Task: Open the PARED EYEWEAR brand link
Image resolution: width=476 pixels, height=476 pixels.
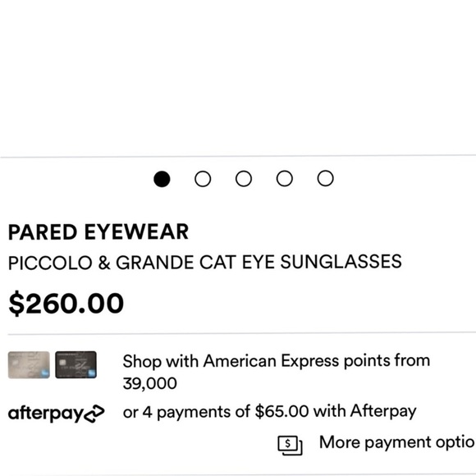Action: pyautogui.click(x=98, y=232)
